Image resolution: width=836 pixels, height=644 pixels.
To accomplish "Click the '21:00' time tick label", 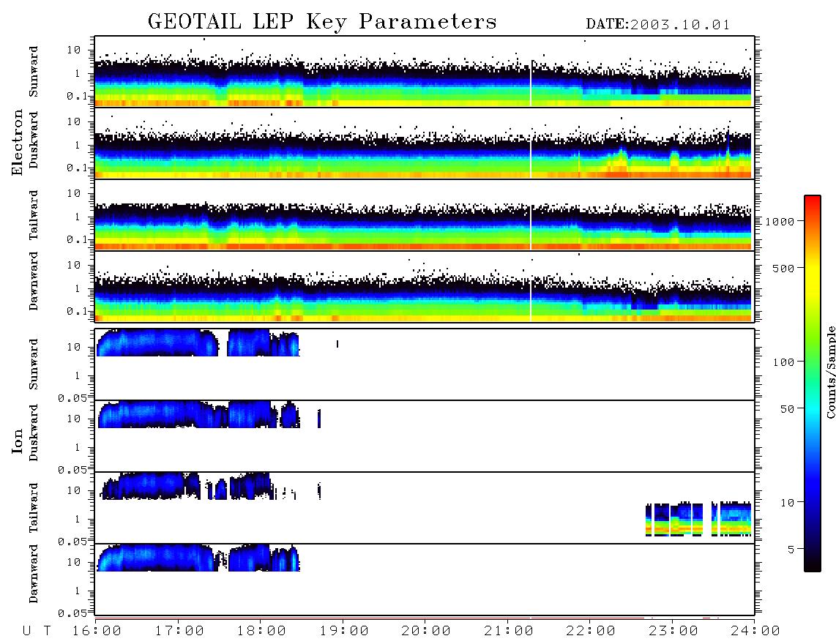I will pos(509,632).
